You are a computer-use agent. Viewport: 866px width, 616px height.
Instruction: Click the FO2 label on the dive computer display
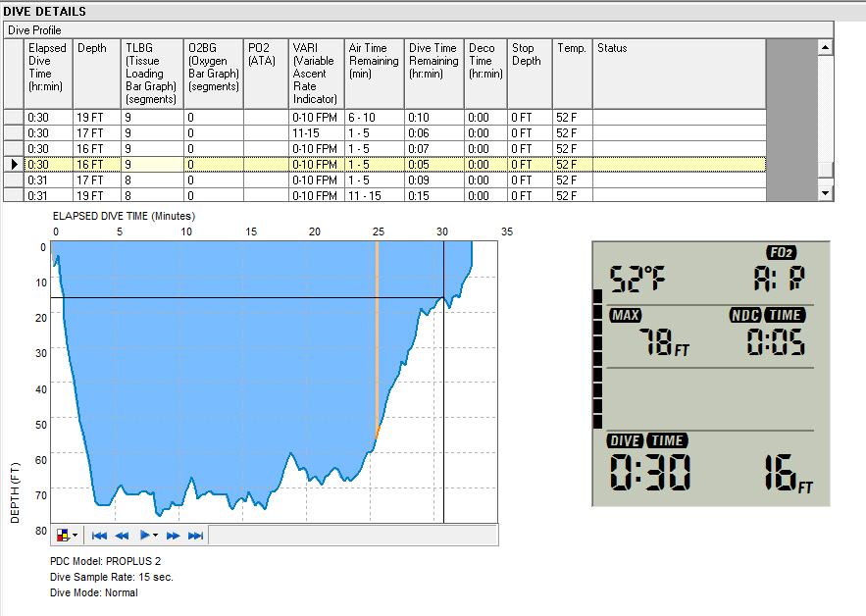coord(781,253)
